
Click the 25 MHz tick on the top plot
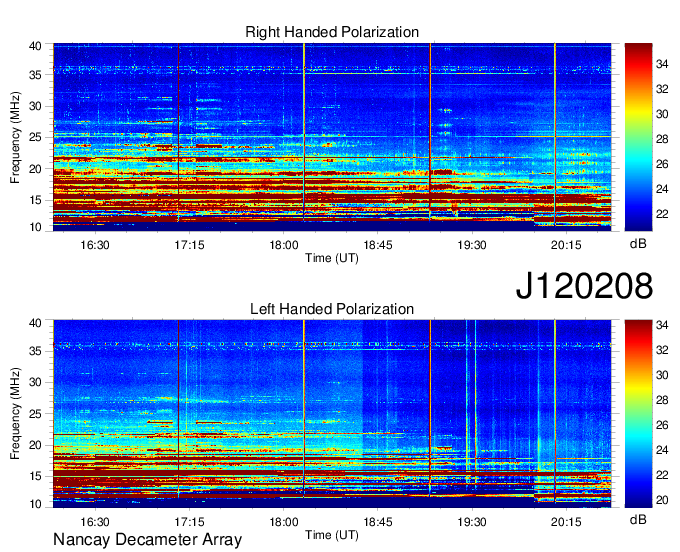[x=35, y=137]
